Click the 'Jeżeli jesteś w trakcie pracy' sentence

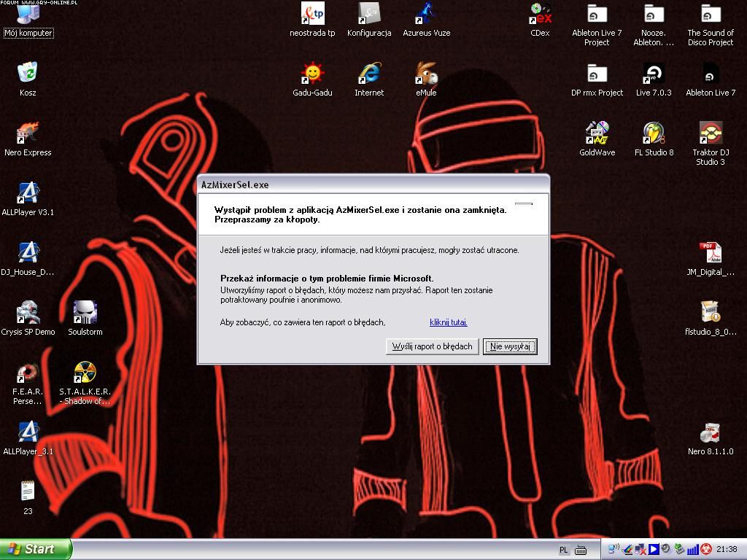click(369, 250)
